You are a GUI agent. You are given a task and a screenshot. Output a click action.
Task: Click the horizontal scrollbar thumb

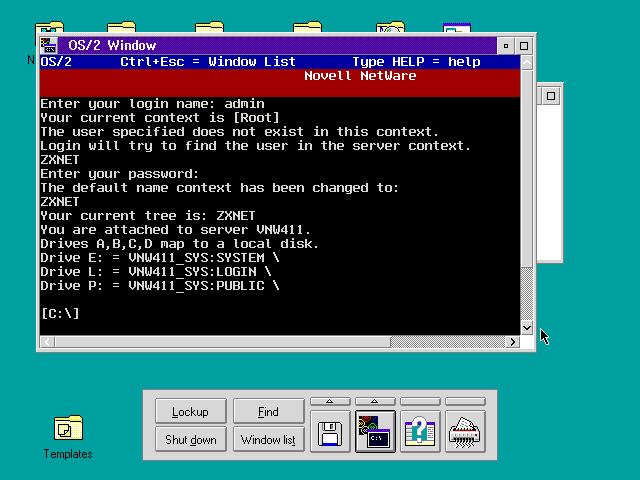coord(223,342)
